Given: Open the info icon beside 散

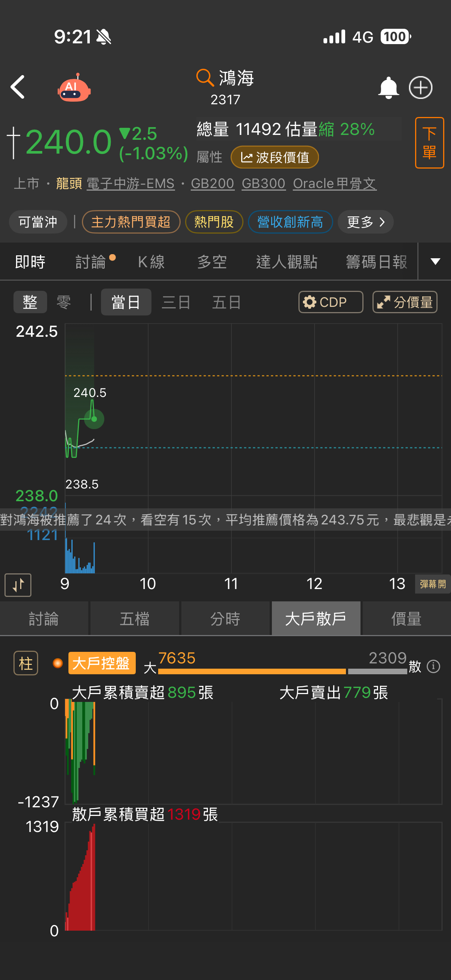Looking at the screenshot, I should click(x=433, y=666).
